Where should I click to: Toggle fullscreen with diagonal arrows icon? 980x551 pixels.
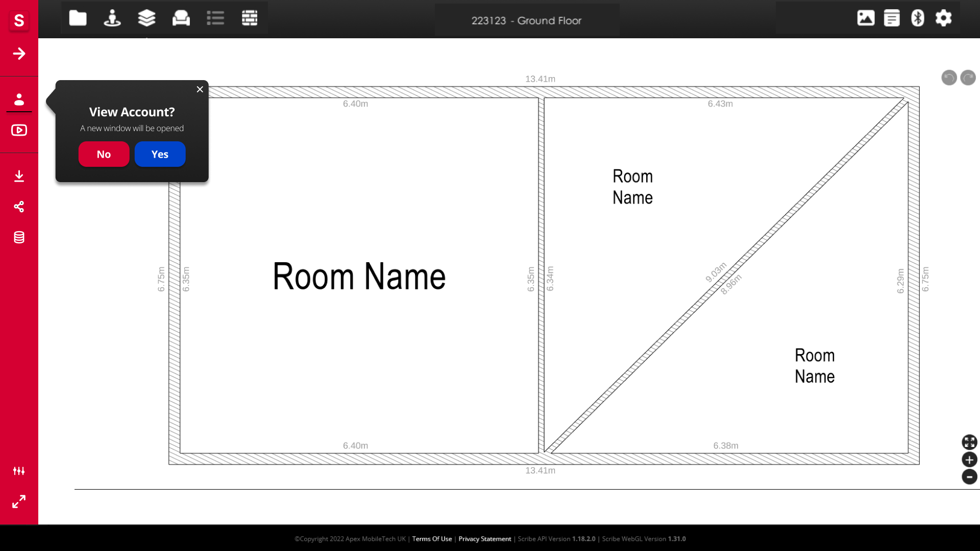coord(19,502)
